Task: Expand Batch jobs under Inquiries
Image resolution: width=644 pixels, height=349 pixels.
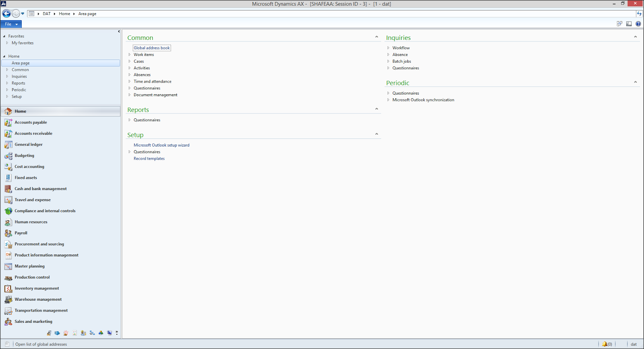Action: pyautogui.click(x=388, y=62)
